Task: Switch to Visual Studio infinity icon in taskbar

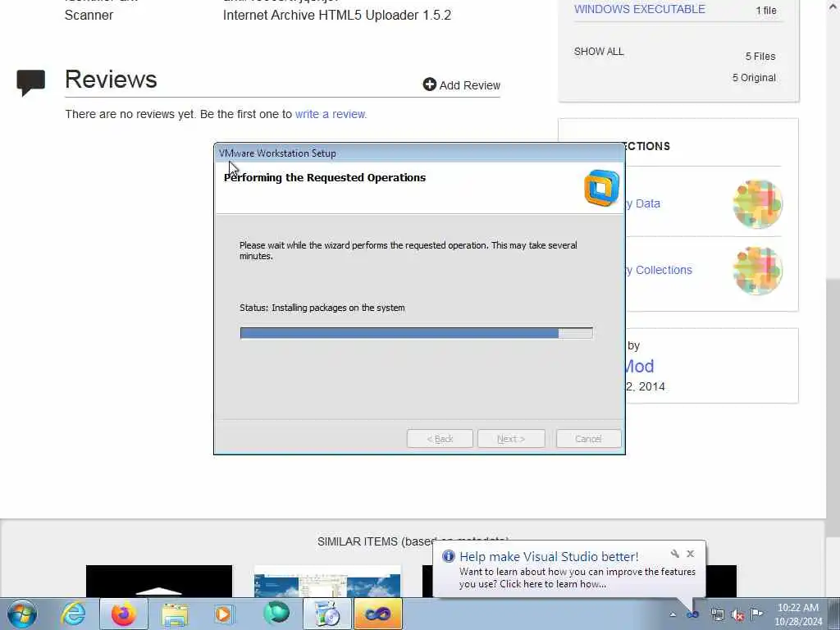Action: click(377, 614)
